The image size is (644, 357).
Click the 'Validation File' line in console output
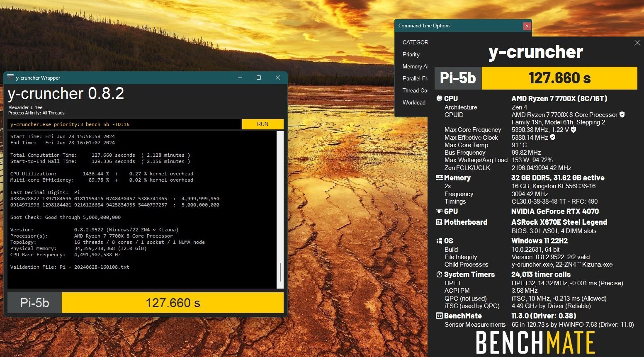[70, 267]
